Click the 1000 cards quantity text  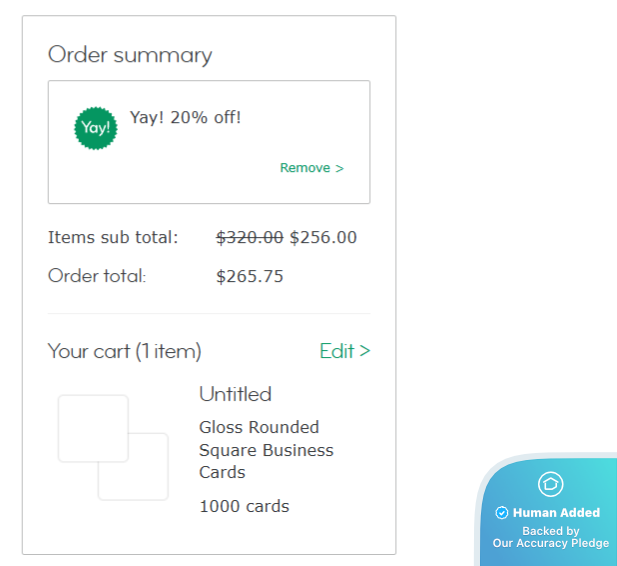(244, 506)
